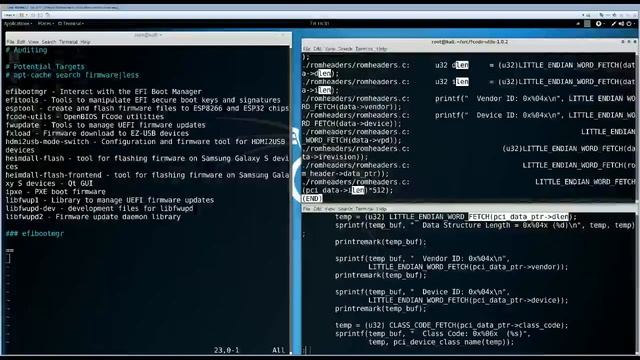Open Edit menu in the left terminal window
The width and height of the screenshot is (640, 360).
[21, 42]
